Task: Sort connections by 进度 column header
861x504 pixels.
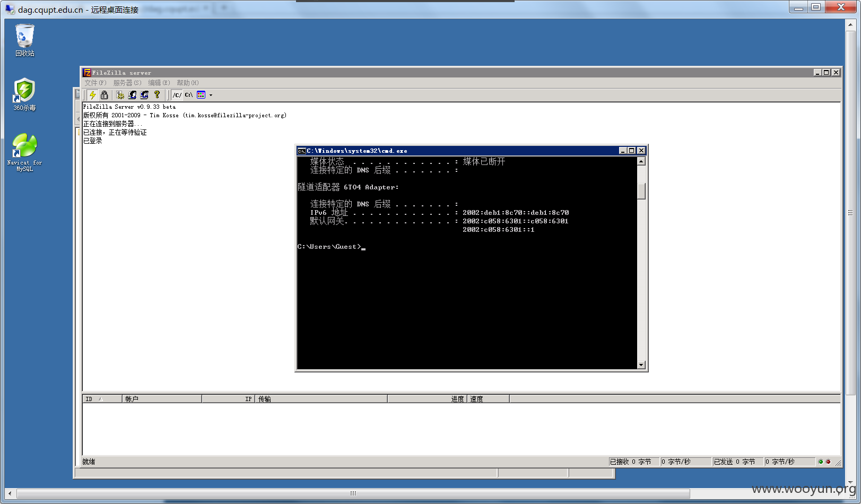Action: (427, 399)
